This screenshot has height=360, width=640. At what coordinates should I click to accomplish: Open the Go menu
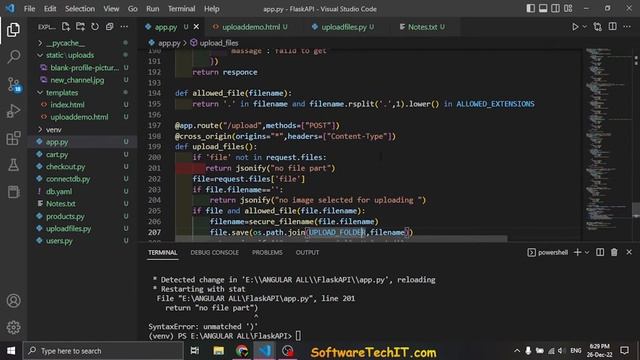coord(133,9)
